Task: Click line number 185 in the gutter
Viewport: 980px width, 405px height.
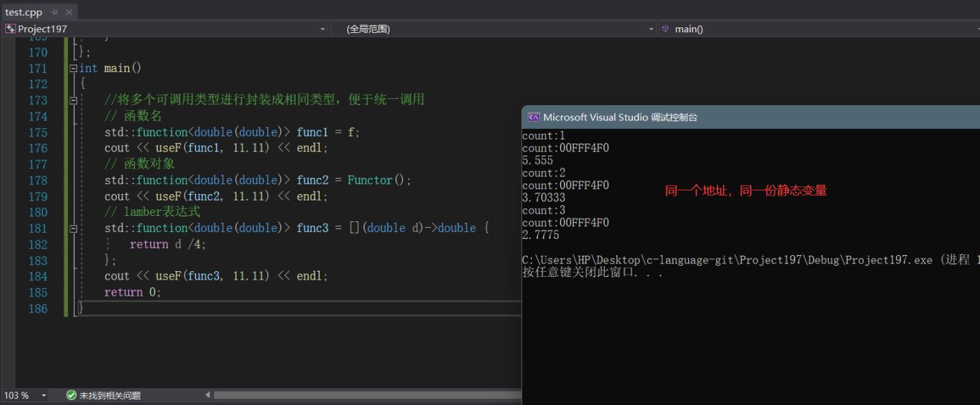Action: click(37, 292)
